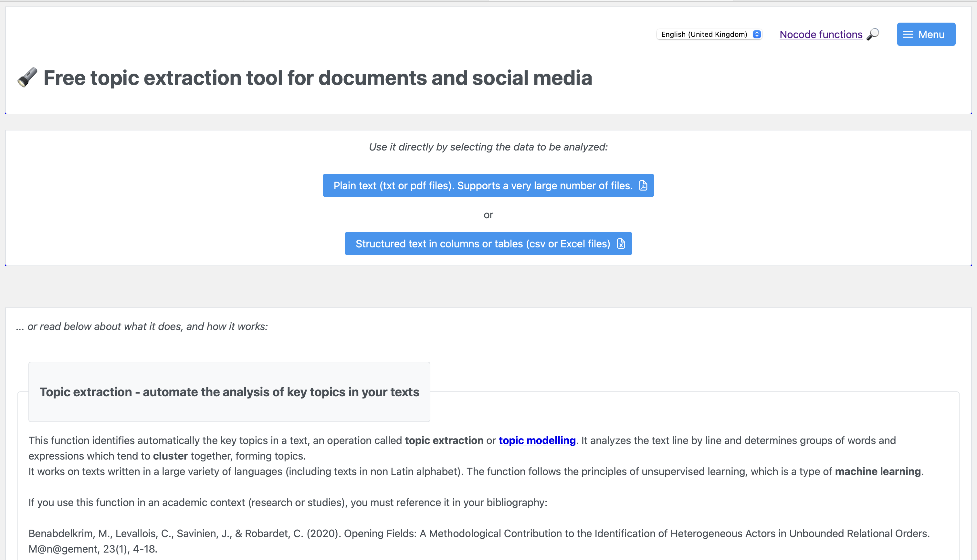Click the bold 'machine learning' text
The width and height of the screenshot is (977, 560).
pyautogui.click(x=878, y=472)
